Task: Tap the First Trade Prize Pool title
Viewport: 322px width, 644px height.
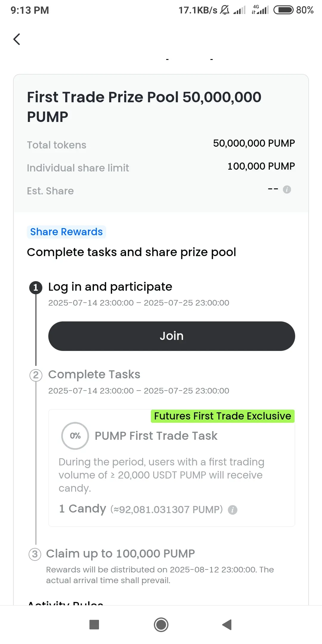Action: 144,107
